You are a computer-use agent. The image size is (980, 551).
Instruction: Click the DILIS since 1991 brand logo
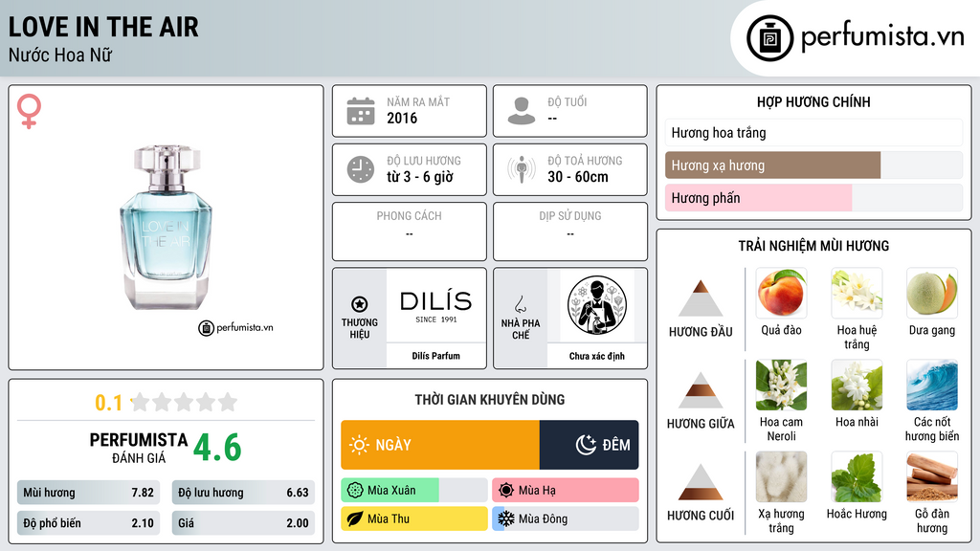pyautogui.click(x=435, y=305)
